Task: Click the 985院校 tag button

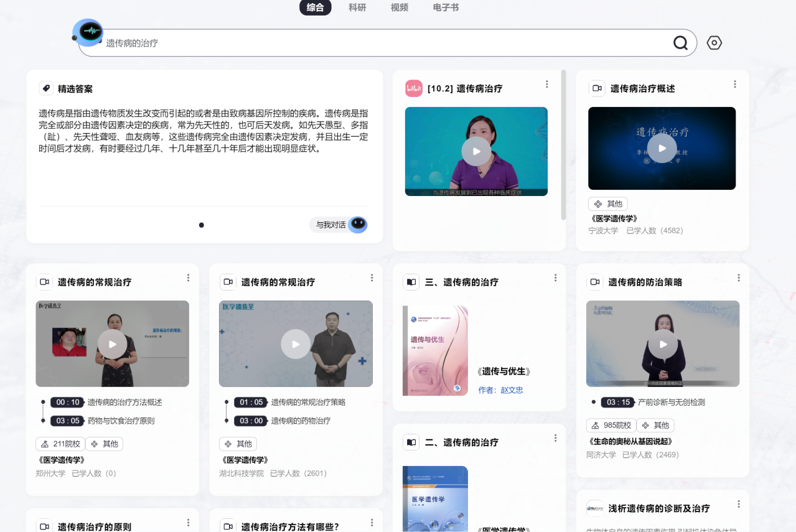Action: coord(611,425)
